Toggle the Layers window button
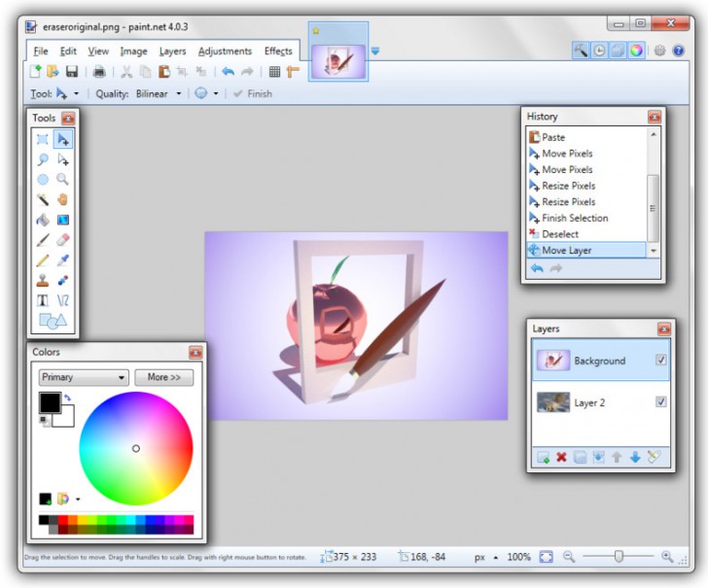This screenshot has height=588, width=708. pos(618,51)
